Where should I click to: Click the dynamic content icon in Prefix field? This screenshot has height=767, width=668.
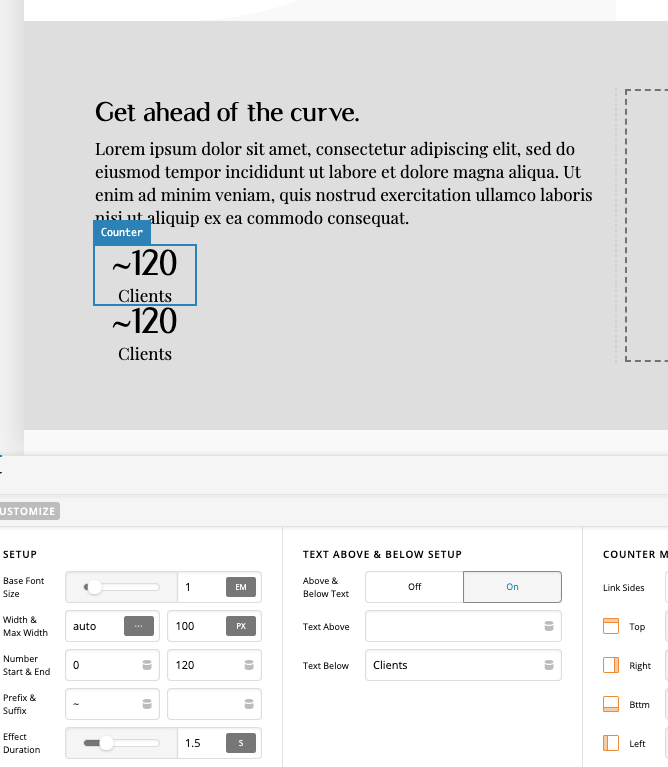pos(147,704)
